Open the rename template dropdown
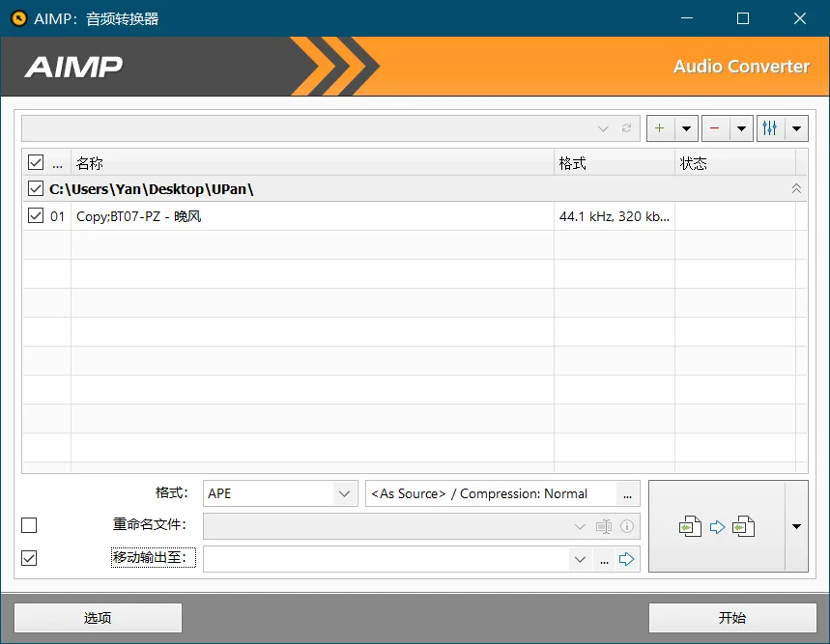Image resolution: width=830 pixels, height=644 pixels. pos(580,526)
